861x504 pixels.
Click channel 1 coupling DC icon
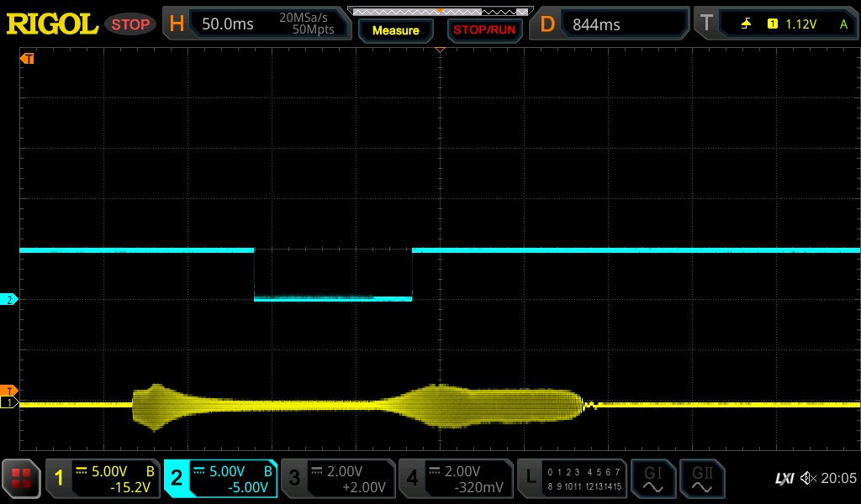tap(82, 470)
